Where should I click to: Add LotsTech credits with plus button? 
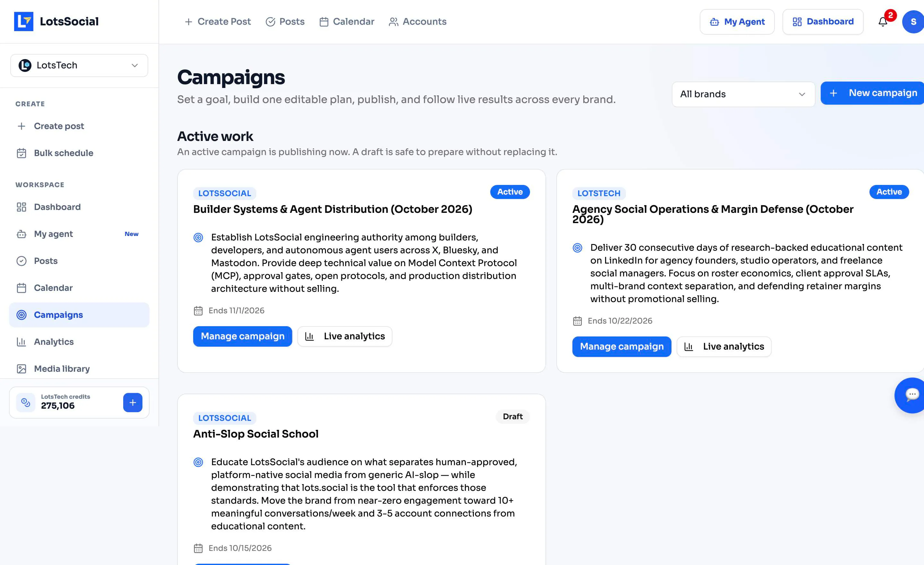click(133, 403)
